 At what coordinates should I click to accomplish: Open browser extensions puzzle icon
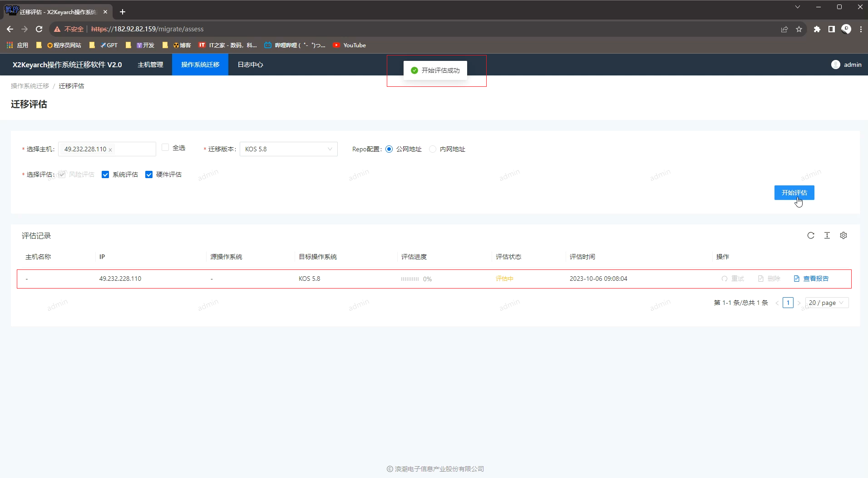817,29
